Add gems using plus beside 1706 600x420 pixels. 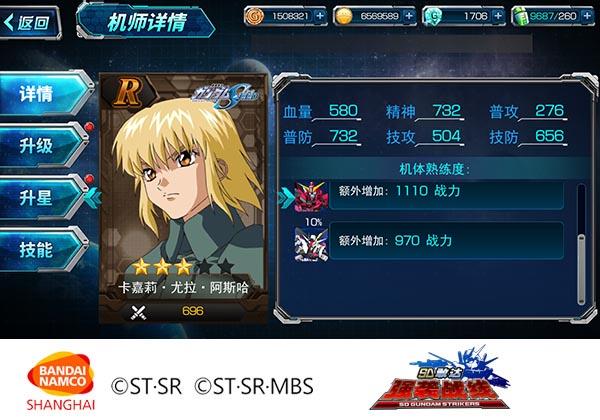(x=498, y=16)
